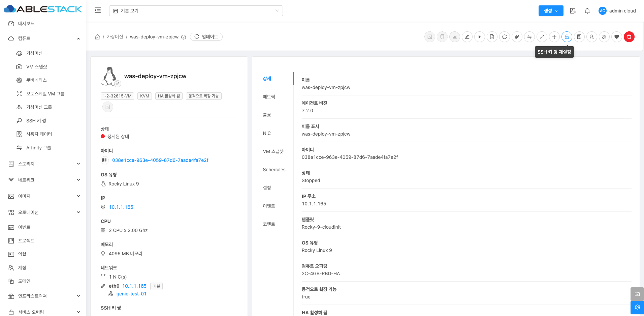Expand the 스토리지 sidebar section
Screen dimensions: 644x316
78,164
